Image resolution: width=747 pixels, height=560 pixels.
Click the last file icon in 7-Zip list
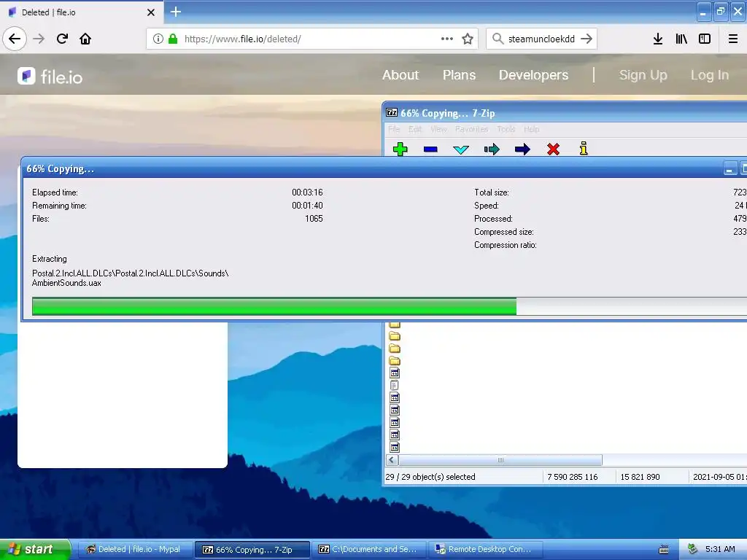pos(395,447)
